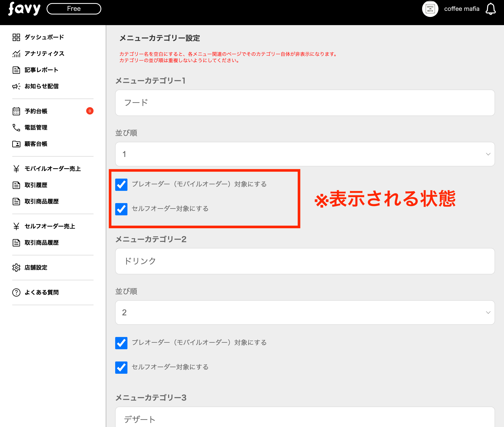This screenshot has width=504, height=427.
Task: Open the coffee mafia profile avatar
Action: click(430, 9)
